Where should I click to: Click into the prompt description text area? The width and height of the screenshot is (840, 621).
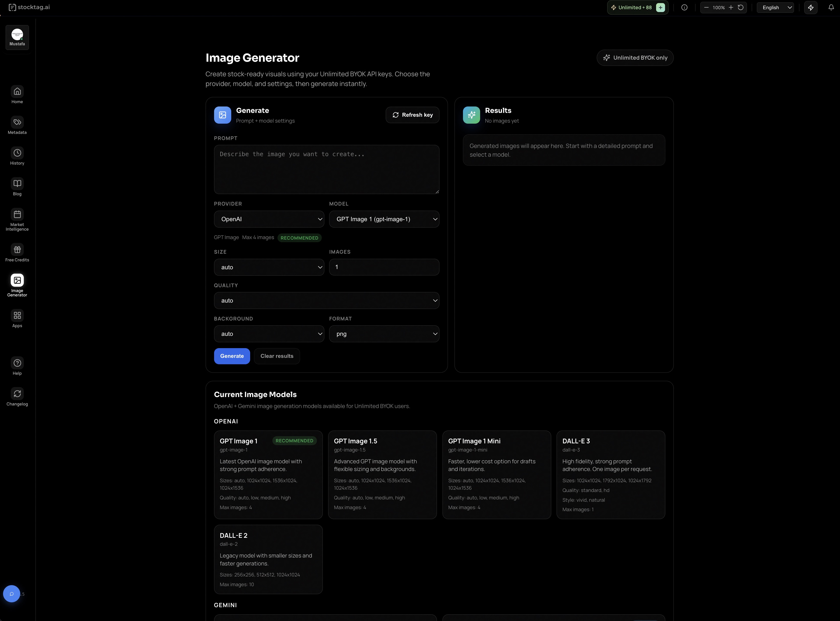coord(326,169)
